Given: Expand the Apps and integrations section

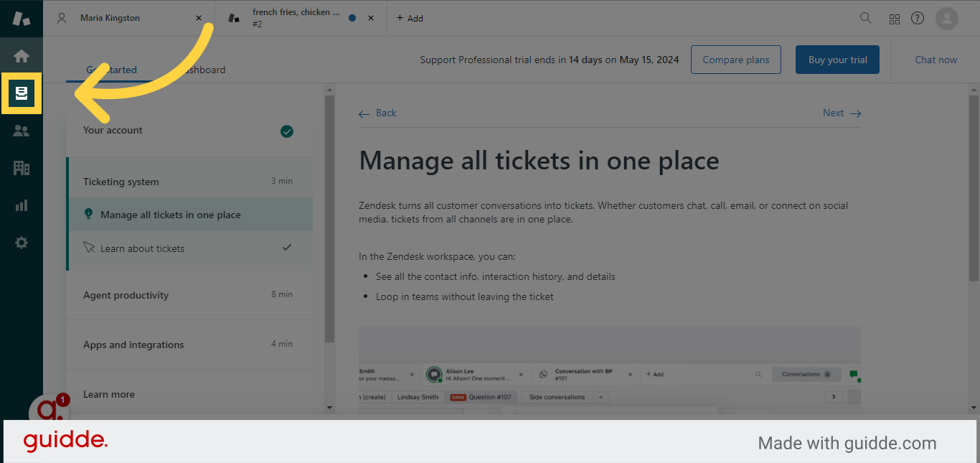Looking at the screenshot, I should click(189, 345).
